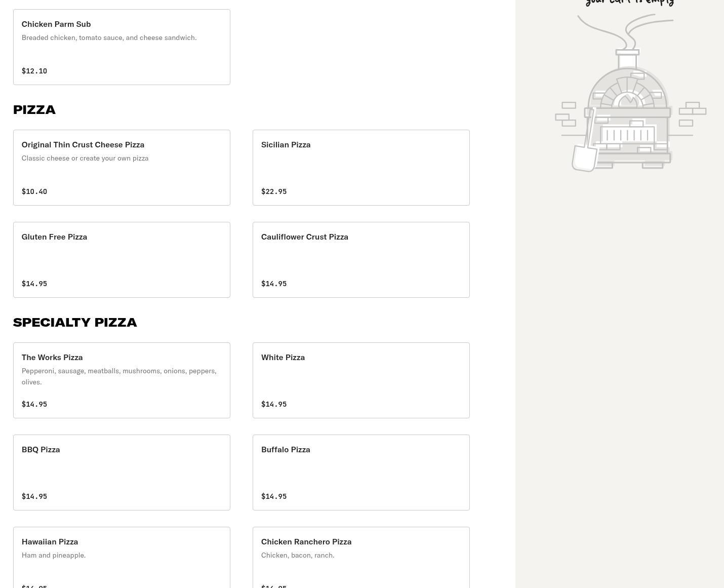
Task: Choose the Hawaiian Pizza card
Action: pos(122,558)
